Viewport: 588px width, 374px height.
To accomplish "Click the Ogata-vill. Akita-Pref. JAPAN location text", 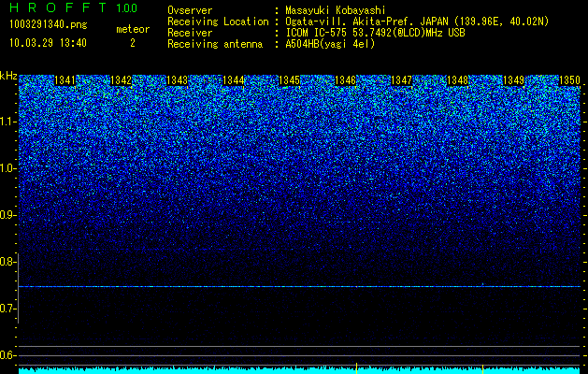I will [x=417, y=22].
